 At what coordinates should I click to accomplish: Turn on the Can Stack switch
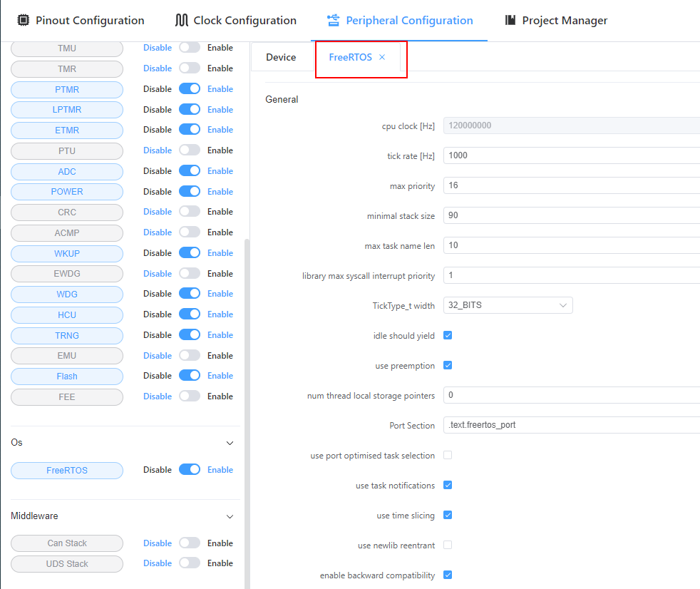pyautogui.click(x=190, y=543)
